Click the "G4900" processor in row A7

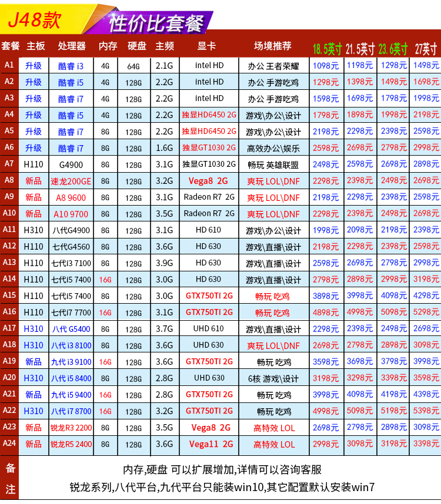71,165
